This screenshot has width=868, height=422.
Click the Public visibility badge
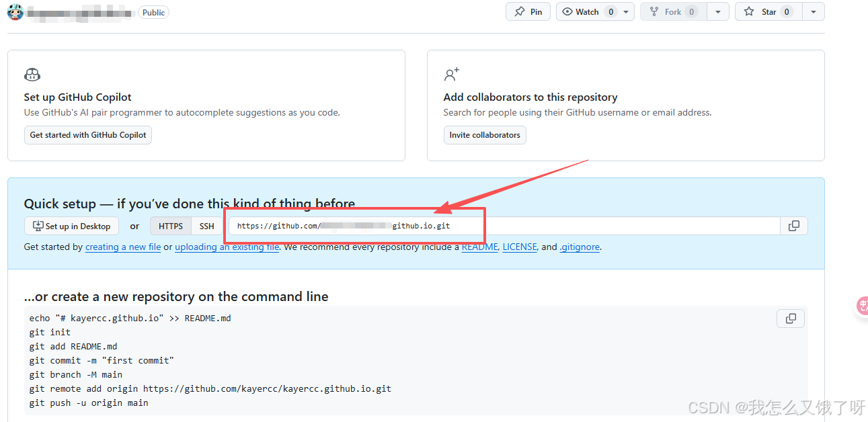pos(153,12)
